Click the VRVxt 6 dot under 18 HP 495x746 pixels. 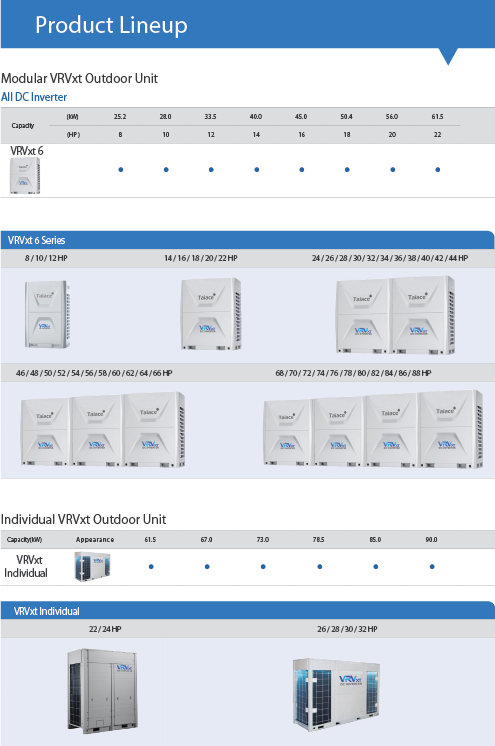[x=347, y=169]
